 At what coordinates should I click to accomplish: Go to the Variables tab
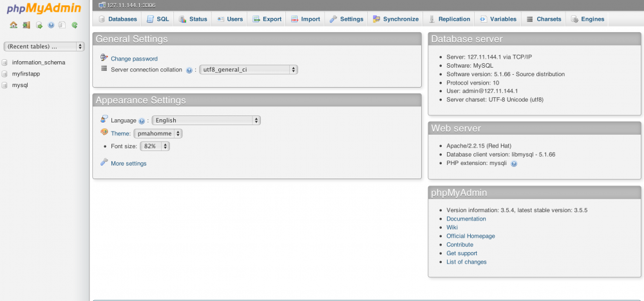(x=498, y=19)
